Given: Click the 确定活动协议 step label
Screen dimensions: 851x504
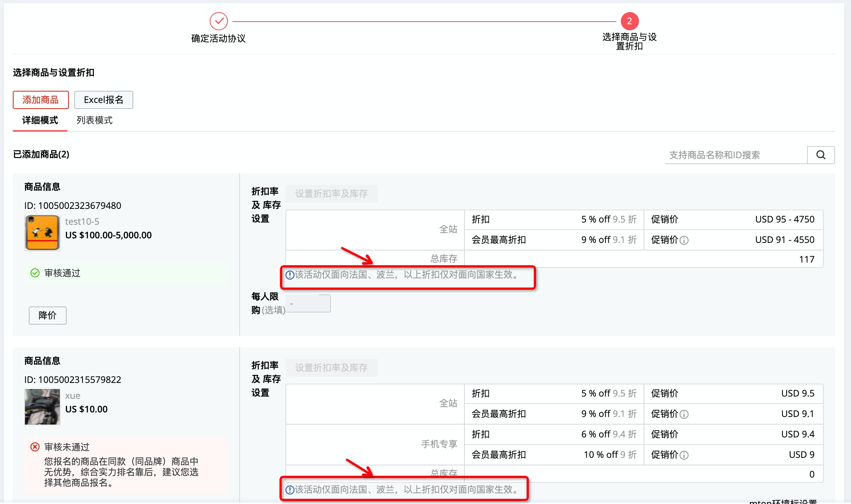Looking at the screenshot, I should point(218,39).
